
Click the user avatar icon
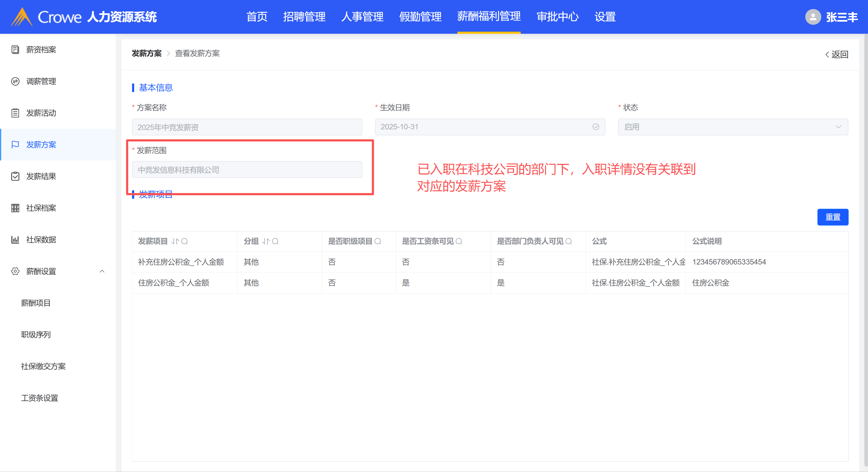pyautogui.click(x=813, y=17)
